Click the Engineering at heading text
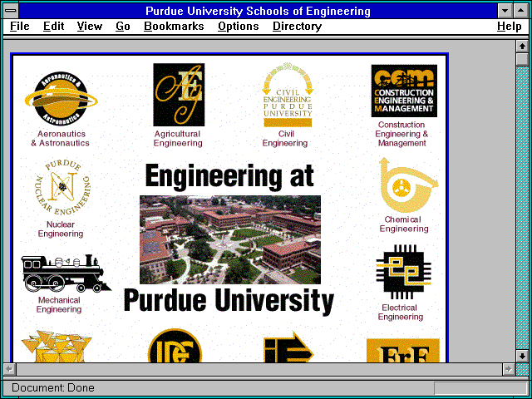Screen dimensions: 532x399 coord(229,176)
